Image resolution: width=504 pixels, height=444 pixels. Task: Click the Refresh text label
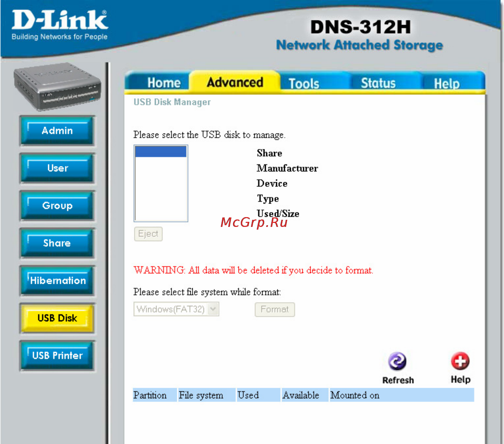(398, 380)
